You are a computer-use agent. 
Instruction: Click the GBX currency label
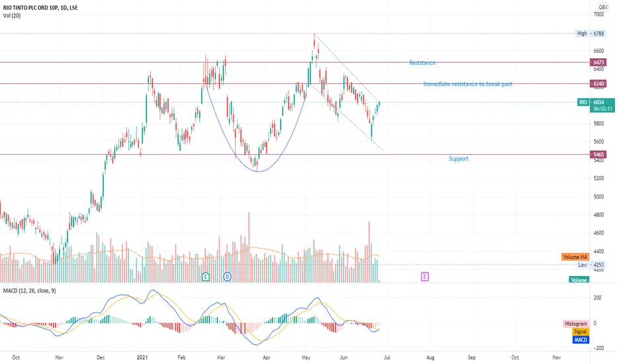tap(603, 7)
